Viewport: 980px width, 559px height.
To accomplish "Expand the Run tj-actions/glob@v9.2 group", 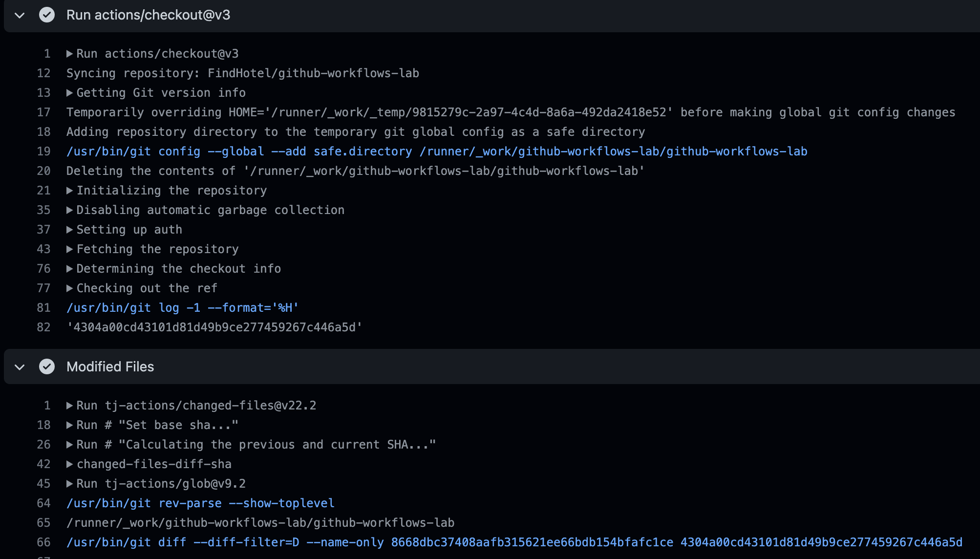I will [x=70, y=483].
